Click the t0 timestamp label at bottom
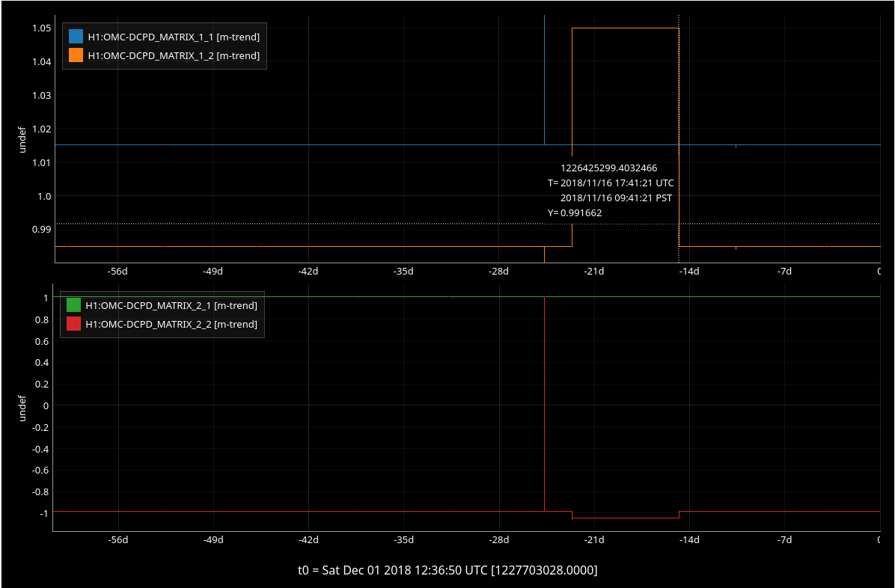The width and height of the screenshot is (895, 588). [x=447, y=570]
